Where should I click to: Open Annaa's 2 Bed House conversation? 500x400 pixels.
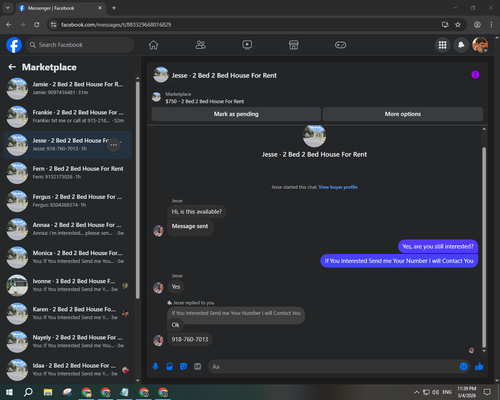pos(68,229)
